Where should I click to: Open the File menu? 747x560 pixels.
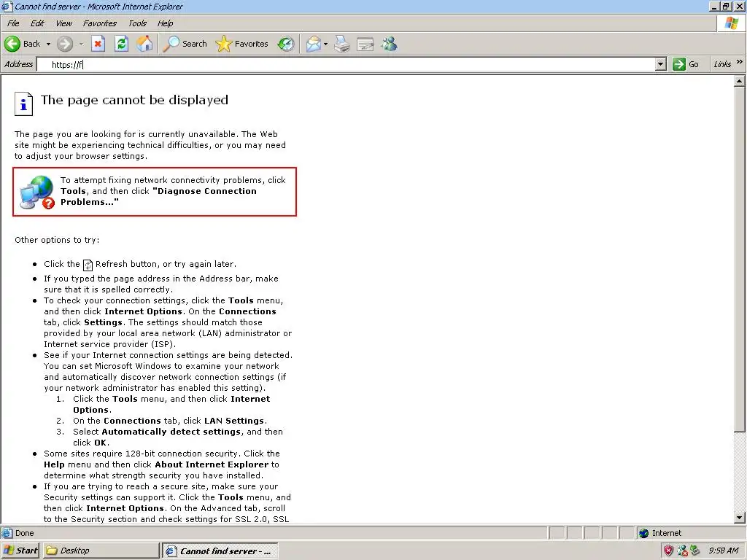click(13, 23)
